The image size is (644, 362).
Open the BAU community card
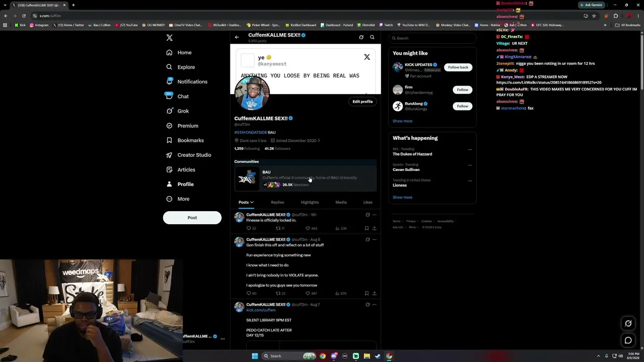click(305, 178)
